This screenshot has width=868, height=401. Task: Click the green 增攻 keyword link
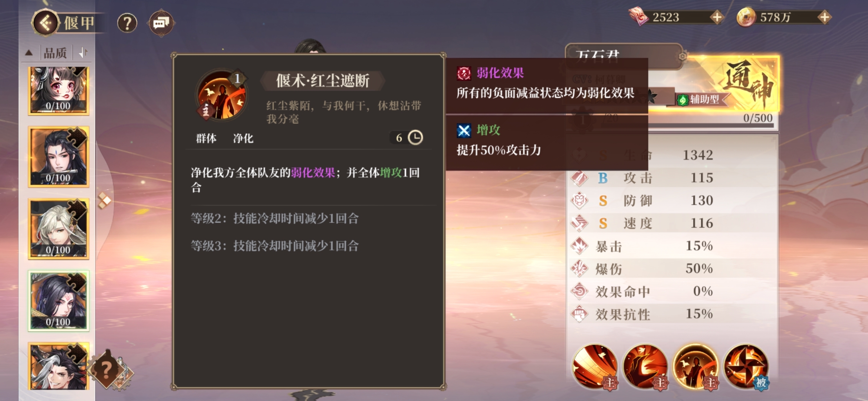tap(391, 173)
